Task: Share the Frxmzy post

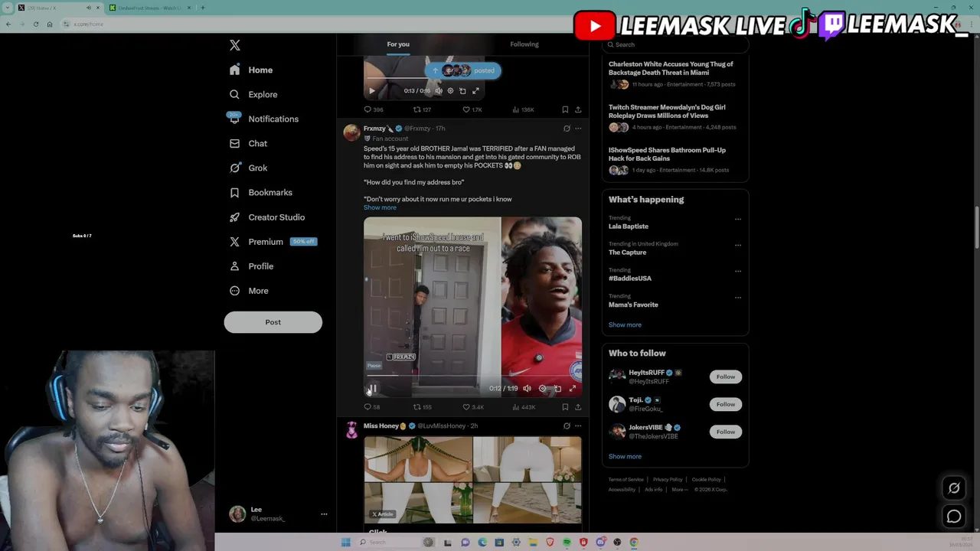Action: tap(578, 407)
